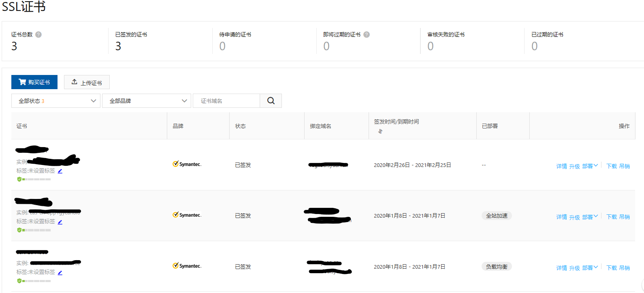644x293 pixels.
Task: Click the help icon beside 即将过期的证书
Action: coord(367,34)
